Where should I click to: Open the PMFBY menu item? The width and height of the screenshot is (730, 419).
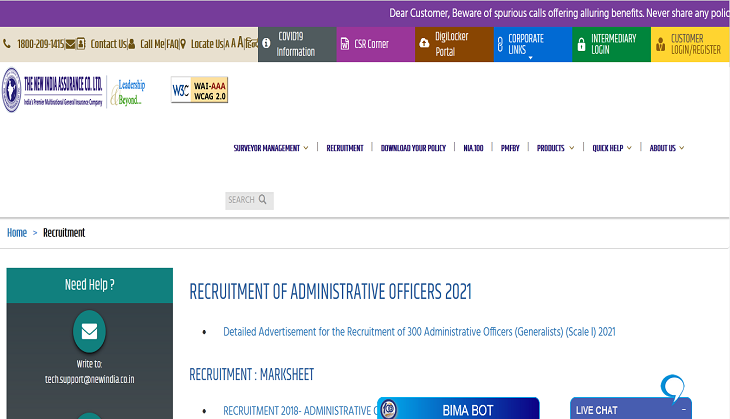click(510, 148)
